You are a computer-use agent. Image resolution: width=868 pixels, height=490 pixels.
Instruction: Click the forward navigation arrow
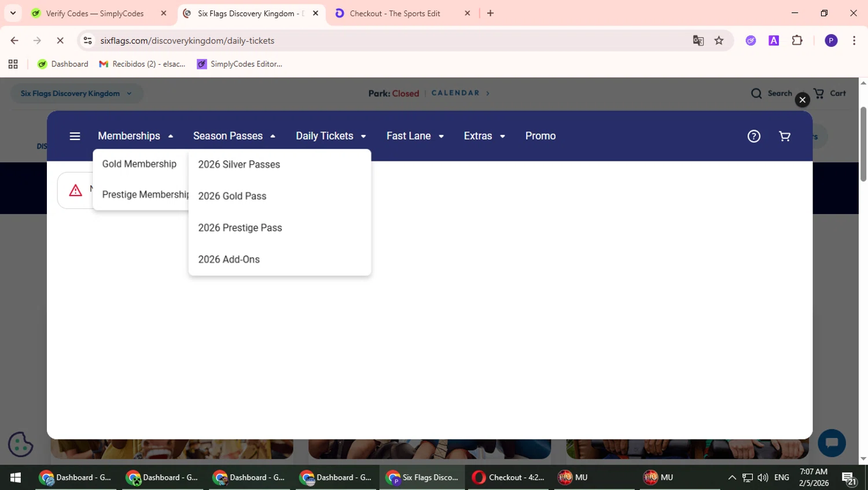37,40
